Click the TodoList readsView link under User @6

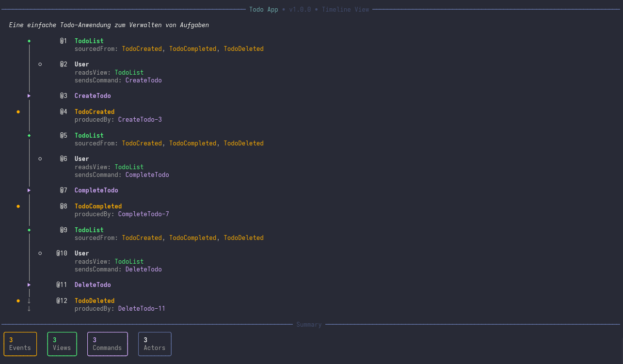(129, 167)
